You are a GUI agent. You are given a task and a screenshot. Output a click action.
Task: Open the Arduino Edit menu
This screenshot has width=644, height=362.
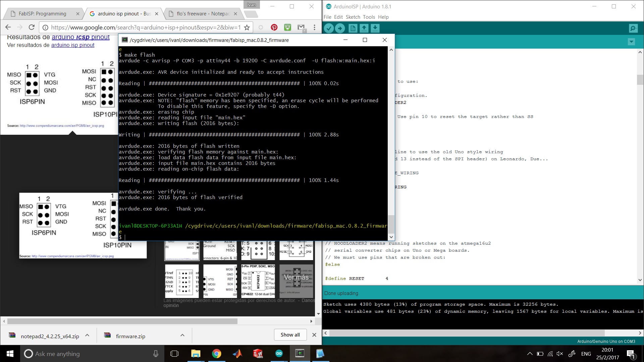338,17
